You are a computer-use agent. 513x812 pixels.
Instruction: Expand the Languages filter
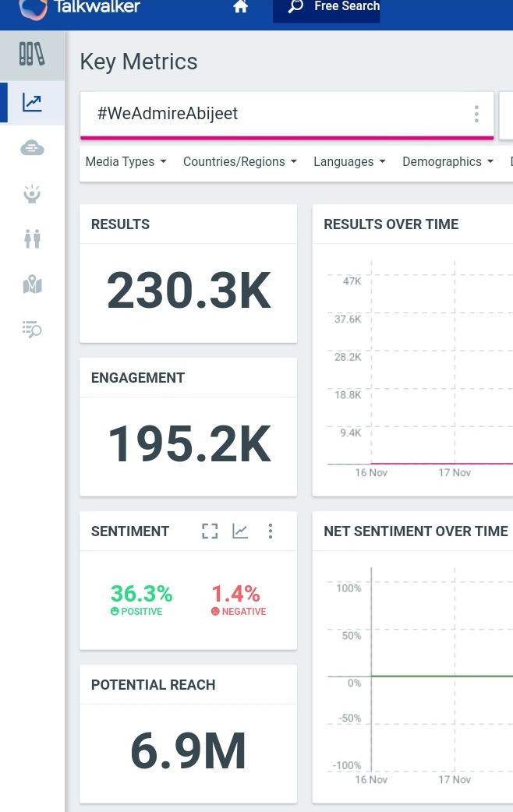point(349,161)
